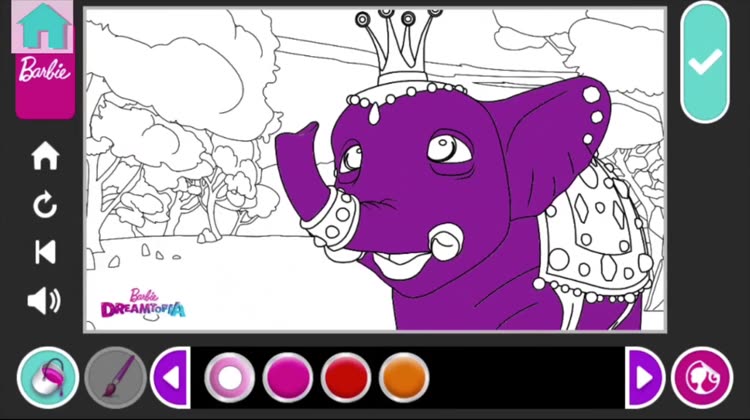
Task: Click the teal house icon above Barbie logo
Action: (x=43, y=26)
